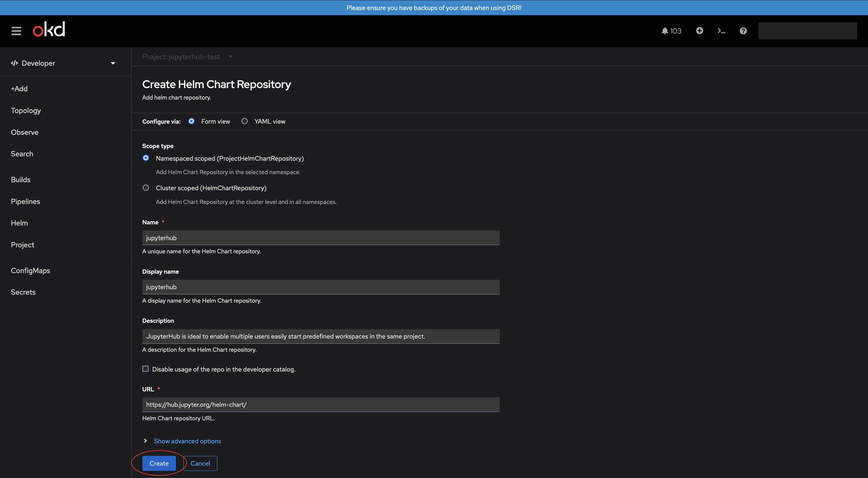Click the Cancel button

[200, 463]
